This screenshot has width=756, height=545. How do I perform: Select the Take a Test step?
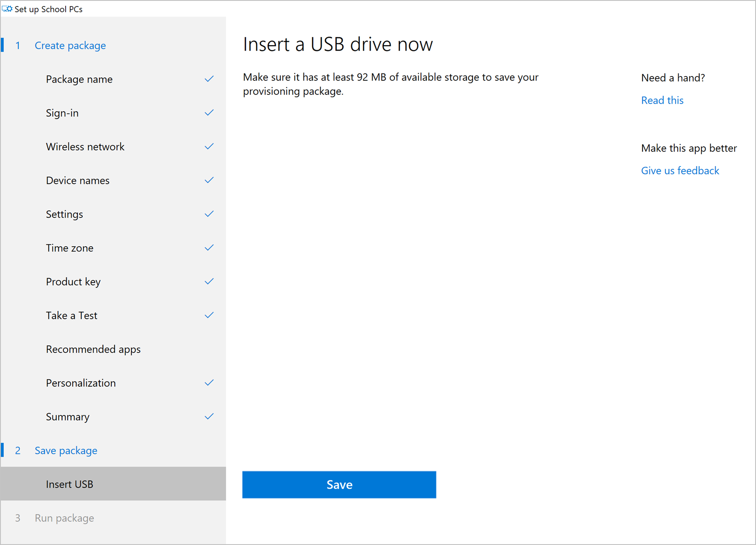[x=72, y=316]
